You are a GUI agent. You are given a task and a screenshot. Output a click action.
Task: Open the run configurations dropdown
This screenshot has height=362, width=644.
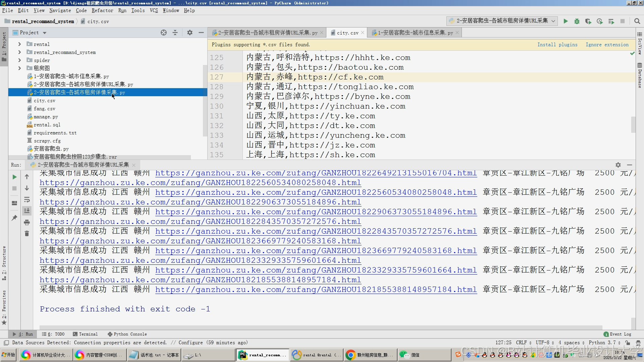[553, 21]
